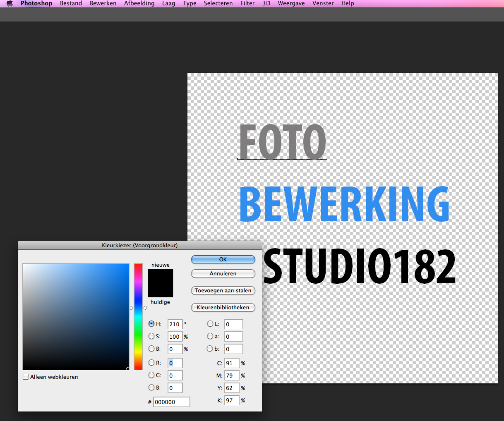Open the Laag menu

coord(168,3)
